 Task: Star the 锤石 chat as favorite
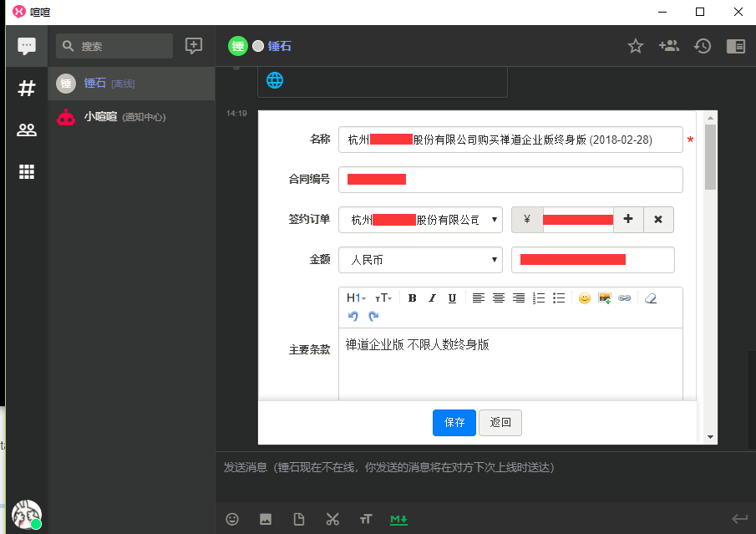[636, 46]
